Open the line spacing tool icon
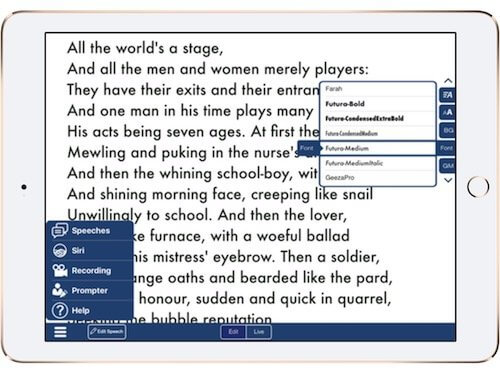 pos(447,95)
